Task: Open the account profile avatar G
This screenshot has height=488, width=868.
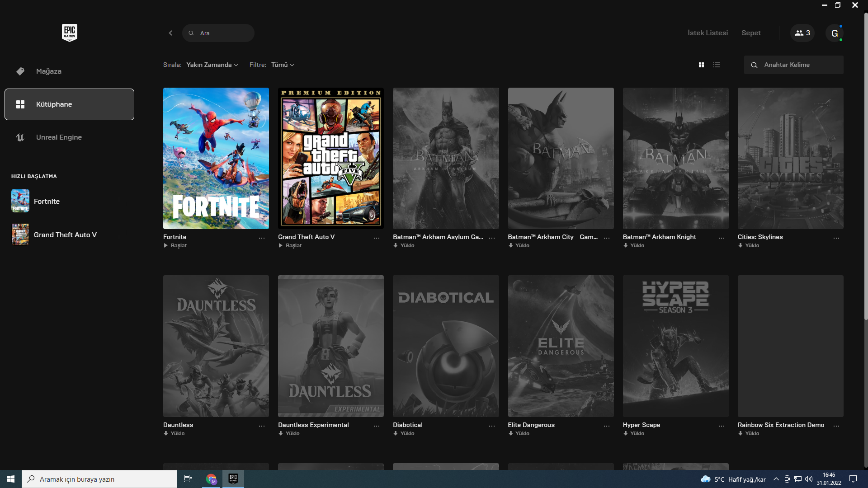Action: 835,33
